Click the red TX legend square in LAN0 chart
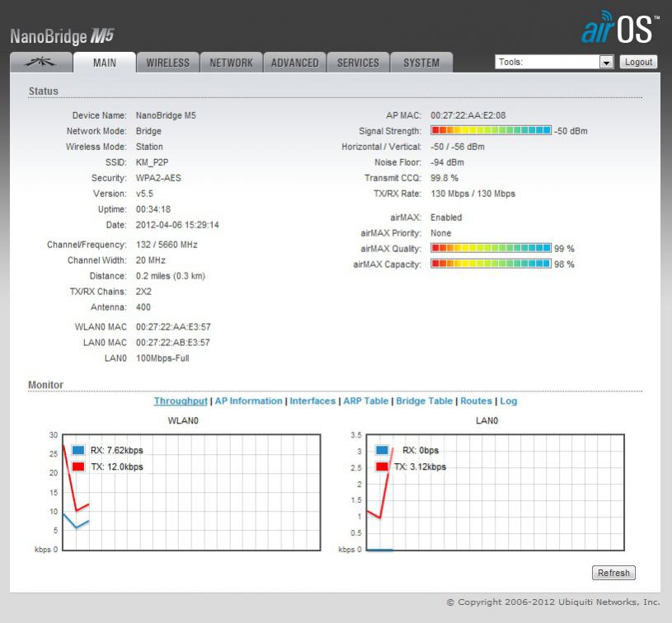 click(382, 466)
